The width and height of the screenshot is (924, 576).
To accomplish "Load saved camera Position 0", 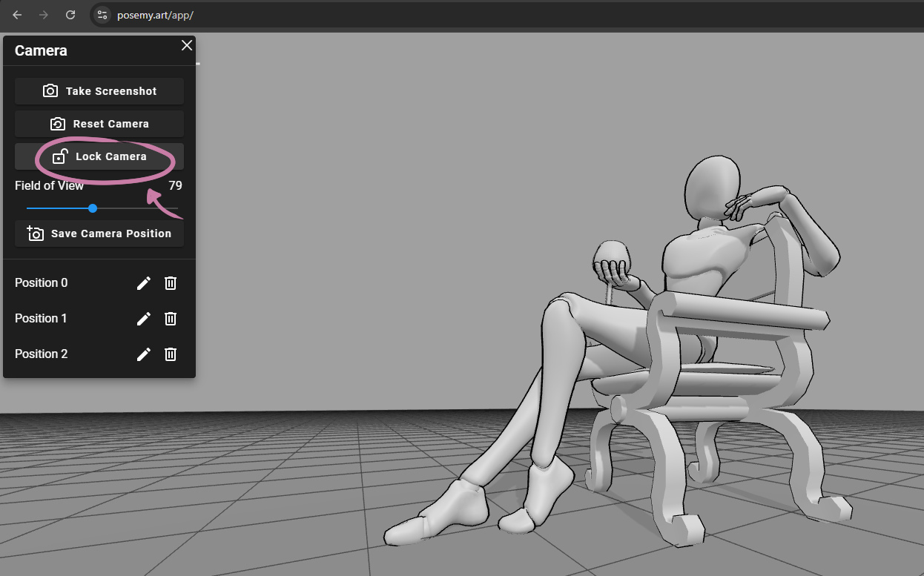I will 42,283.
